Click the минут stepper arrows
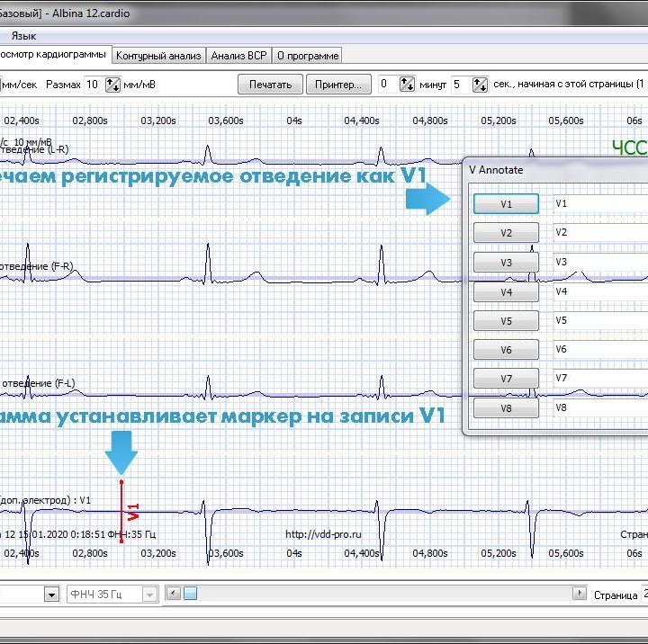 [405, 85]
